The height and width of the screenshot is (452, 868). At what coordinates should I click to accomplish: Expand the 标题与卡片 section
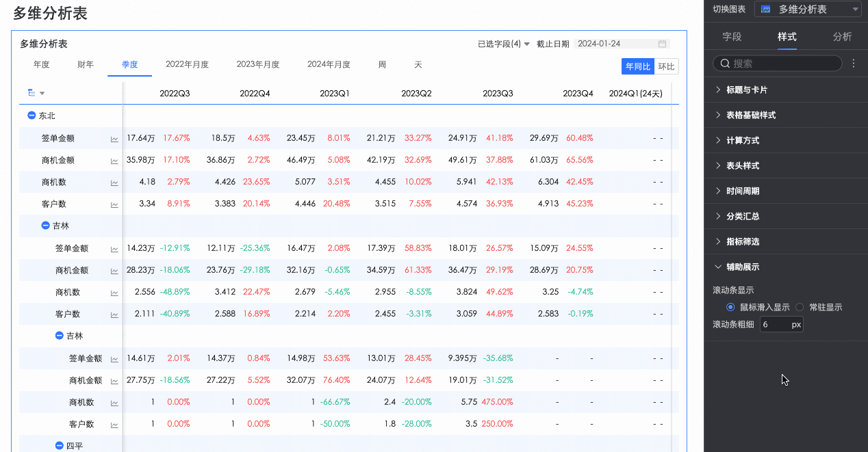pyautogui.click(x=747, y=90)
